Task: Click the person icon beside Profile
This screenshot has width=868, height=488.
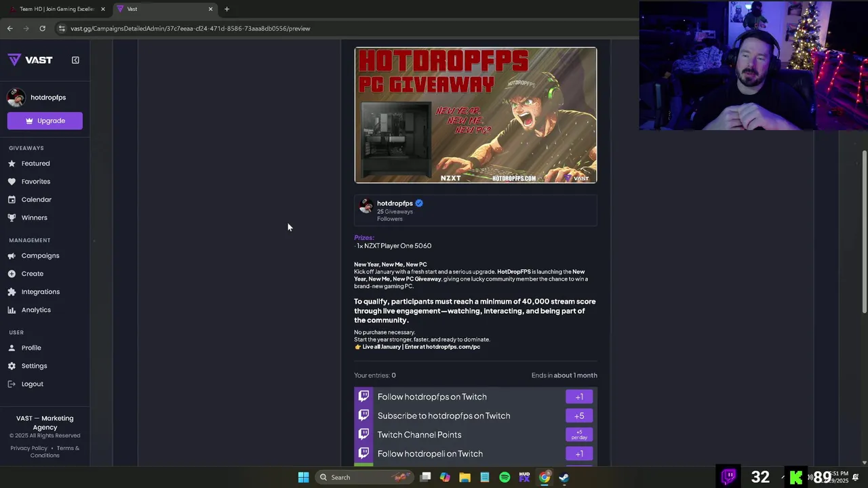Action: pos(12,348)
